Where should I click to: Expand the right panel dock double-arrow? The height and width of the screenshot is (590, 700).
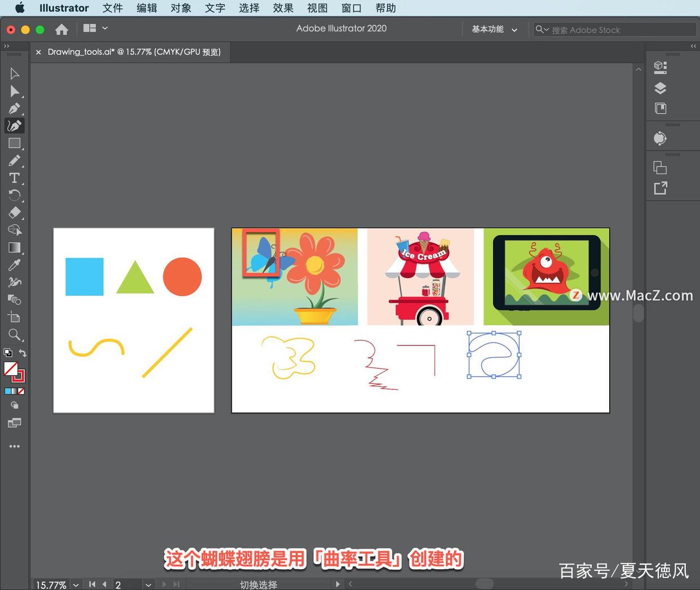tap(693, 46)
